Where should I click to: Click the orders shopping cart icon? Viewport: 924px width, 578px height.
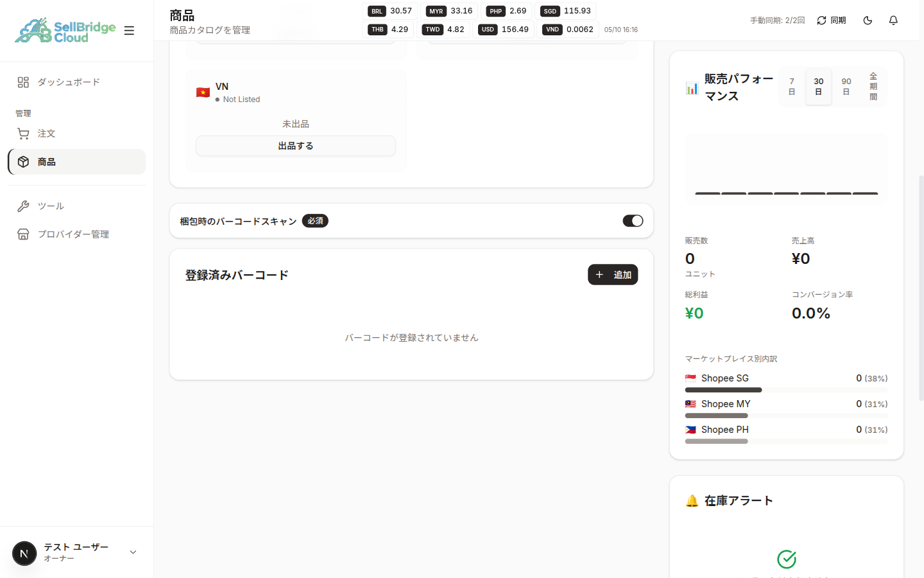pos(23,134)
